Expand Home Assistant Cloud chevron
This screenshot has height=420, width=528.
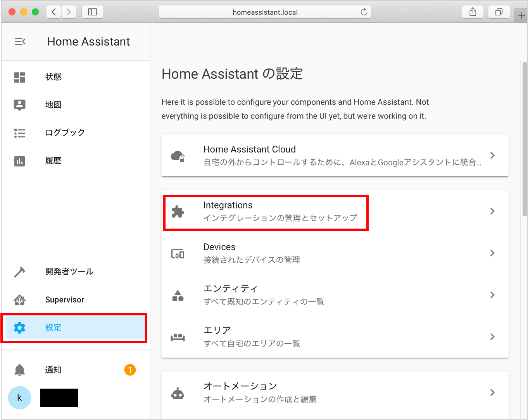tap(492, 155)
